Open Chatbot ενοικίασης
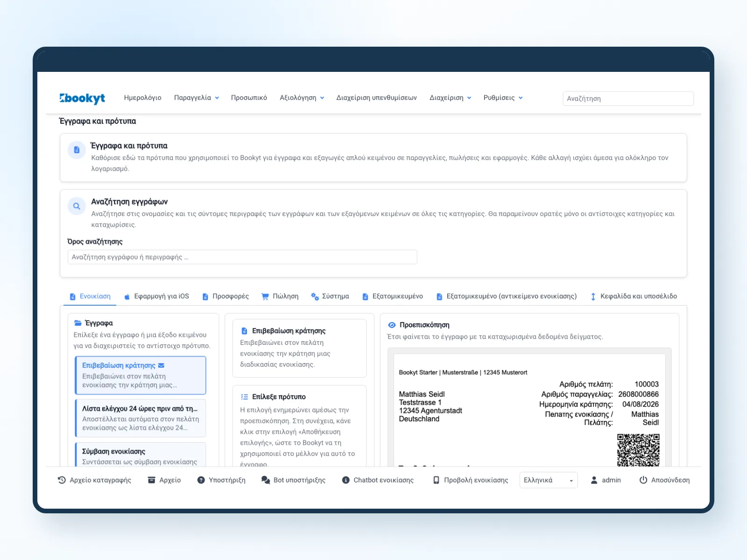This screenshot has width=747, height=560. pyautogui.click(x=378, y=480)
